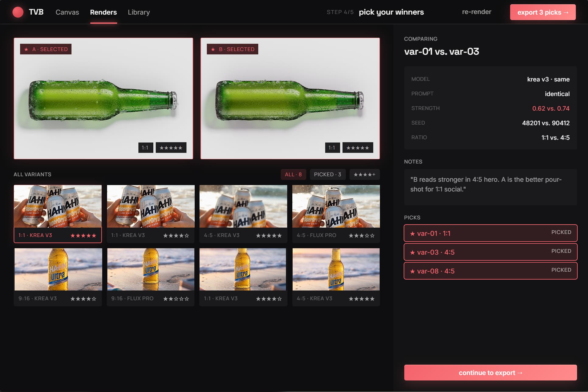
Task: Click the "9:16 · KREA V3" variant label
Action: [38, 298]
